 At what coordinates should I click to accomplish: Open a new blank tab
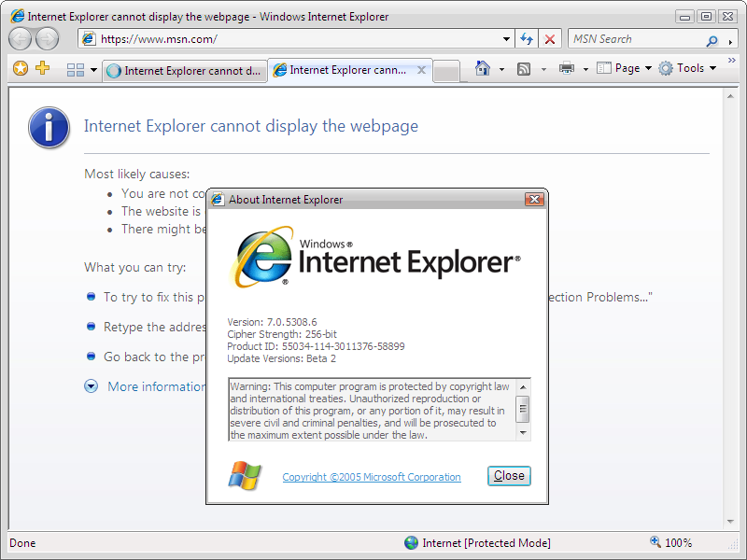tap(447, 72)
